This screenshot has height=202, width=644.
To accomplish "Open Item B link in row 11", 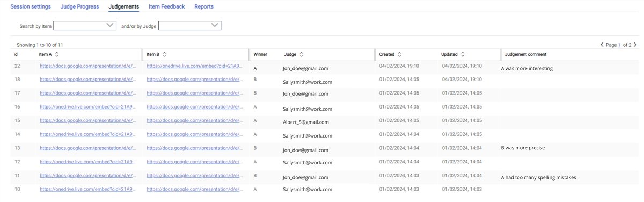I will point(194,175).
